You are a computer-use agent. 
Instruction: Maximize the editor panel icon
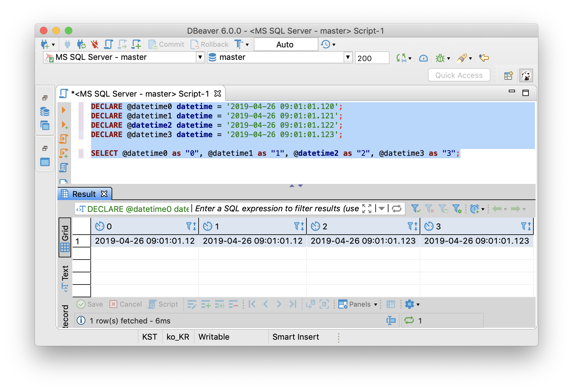tap(526, 93)
